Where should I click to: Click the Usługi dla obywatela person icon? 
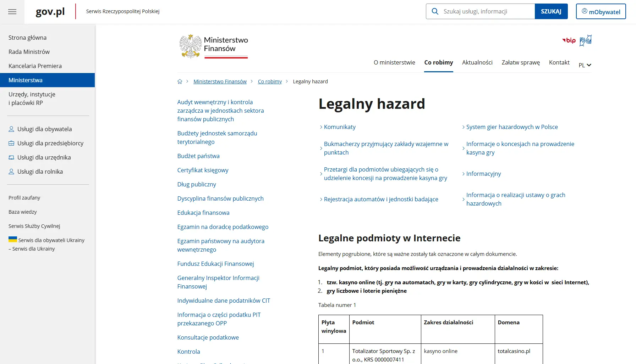11,129
